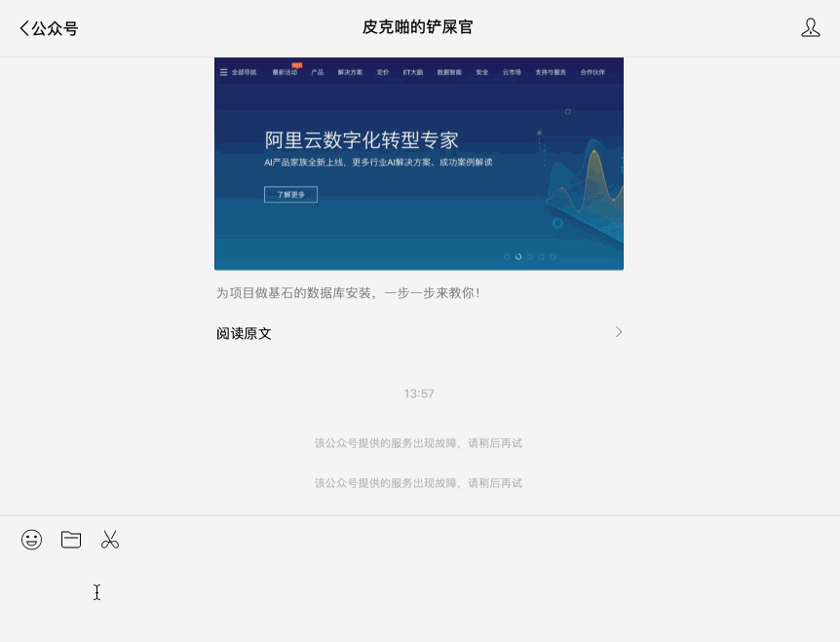Click 了解更多 button in the banner

click(291, 195)
